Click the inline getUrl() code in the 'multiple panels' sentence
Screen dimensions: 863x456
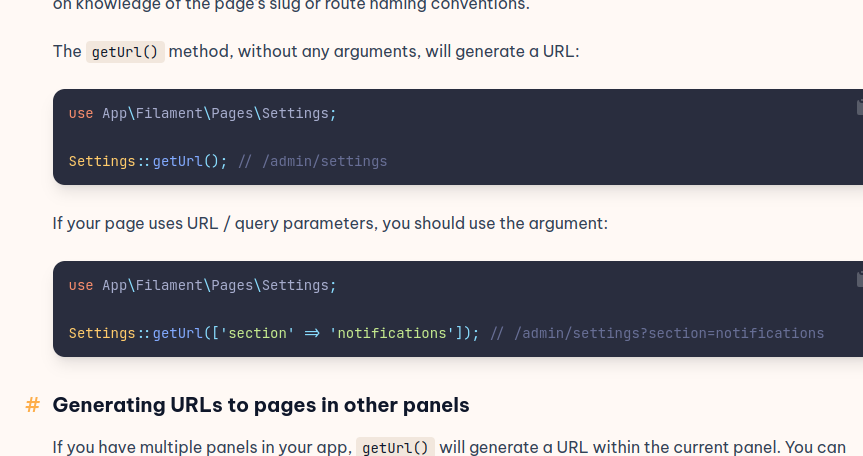pos(395,447)
